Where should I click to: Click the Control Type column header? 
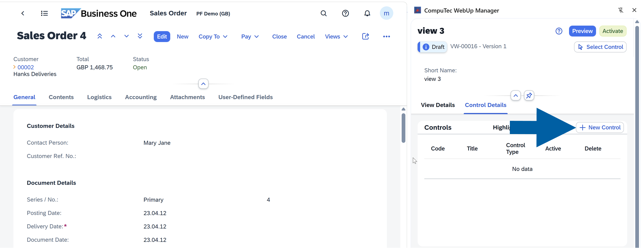515,149
